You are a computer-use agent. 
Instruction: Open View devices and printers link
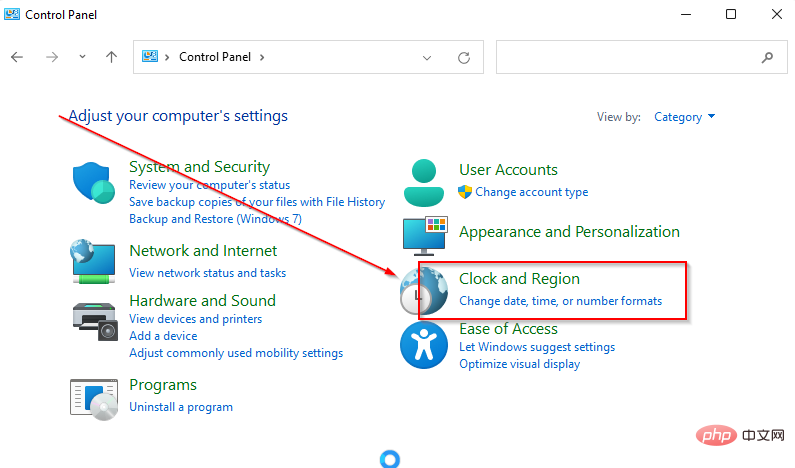[195, 319]
